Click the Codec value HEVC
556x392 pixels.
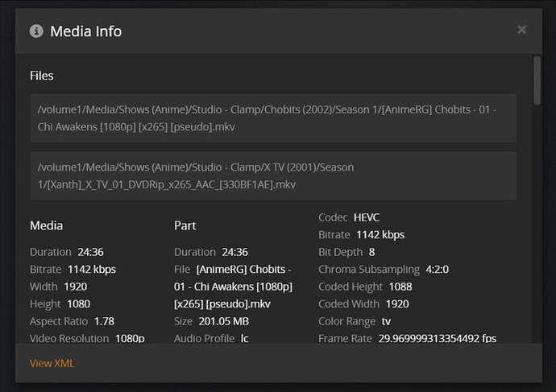click(367, 217)
